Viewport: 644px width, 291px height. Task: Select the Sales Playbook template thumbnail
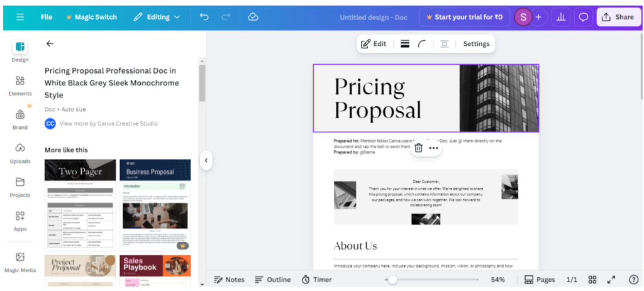(x=155, y=270)
